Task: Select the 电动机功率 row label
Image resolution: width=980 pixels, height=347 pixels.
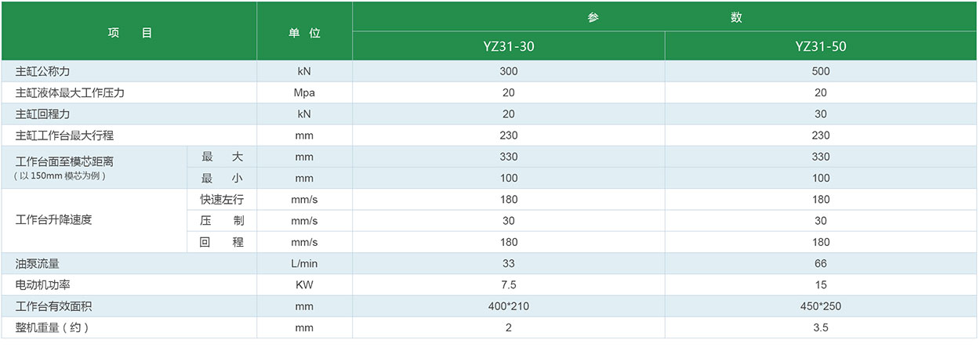Action: point(44,284)
